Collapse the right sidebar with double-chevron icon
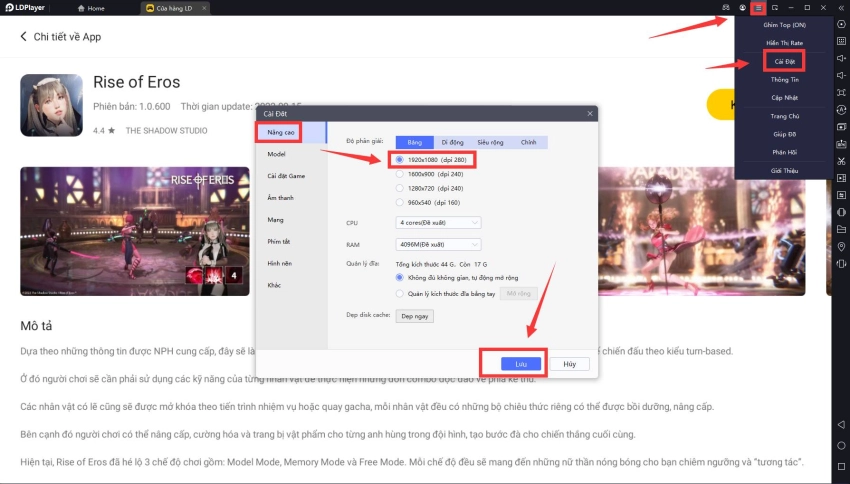 point(841,8)
